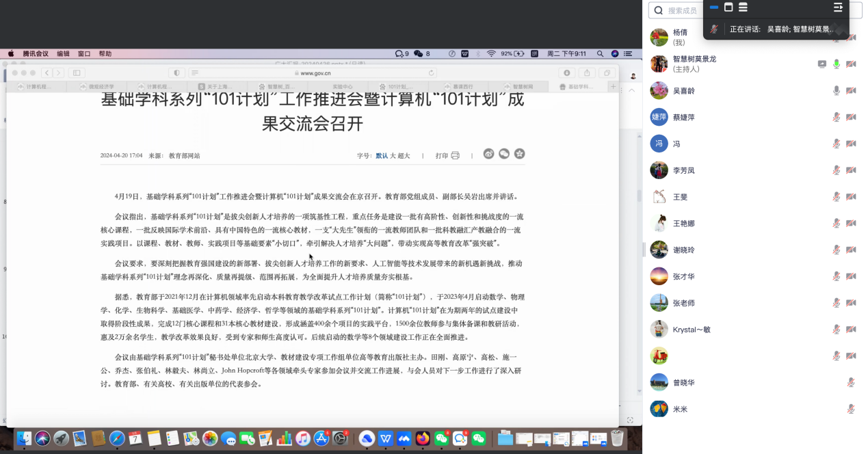Switch to the 实验中心 browser tab
The height and width of the screenshot is (454, 868).
[x=343, y=87]
